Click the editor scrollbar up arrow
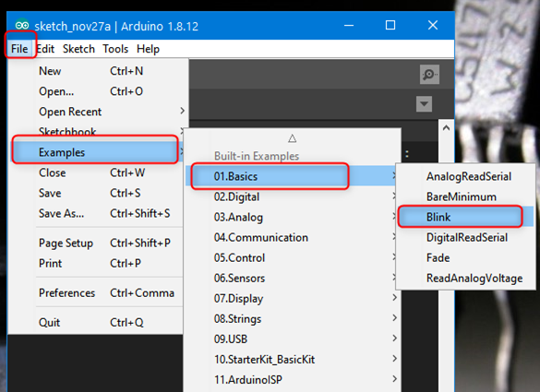 tap(446, 128)
